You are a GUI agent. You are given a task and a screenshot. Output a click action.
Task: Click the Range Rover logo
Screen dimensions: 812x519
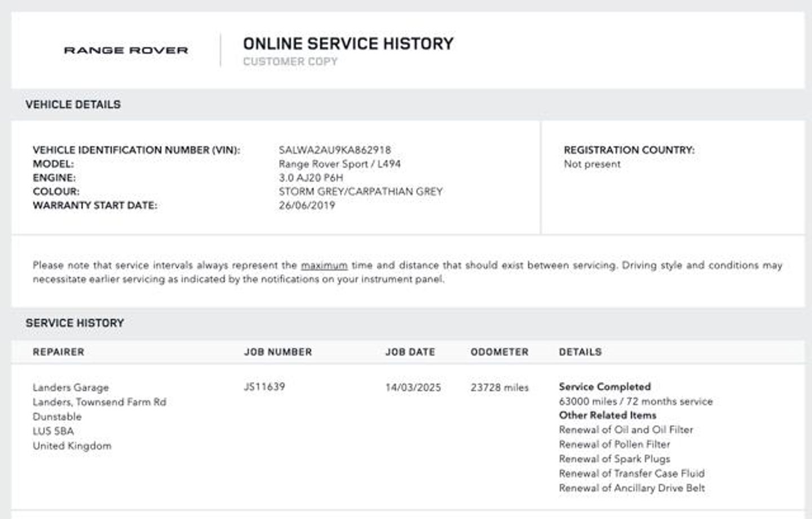[x=126, y=50]
